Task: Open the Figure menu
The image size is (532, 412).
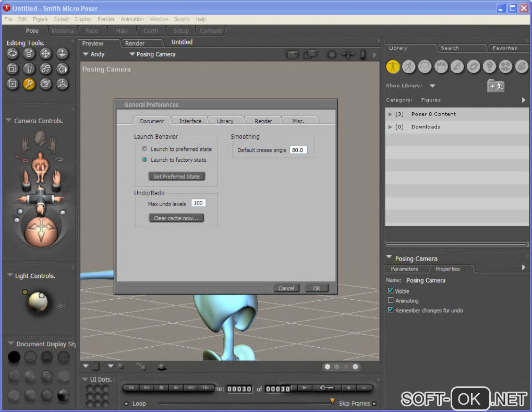Action: (40, 19)
